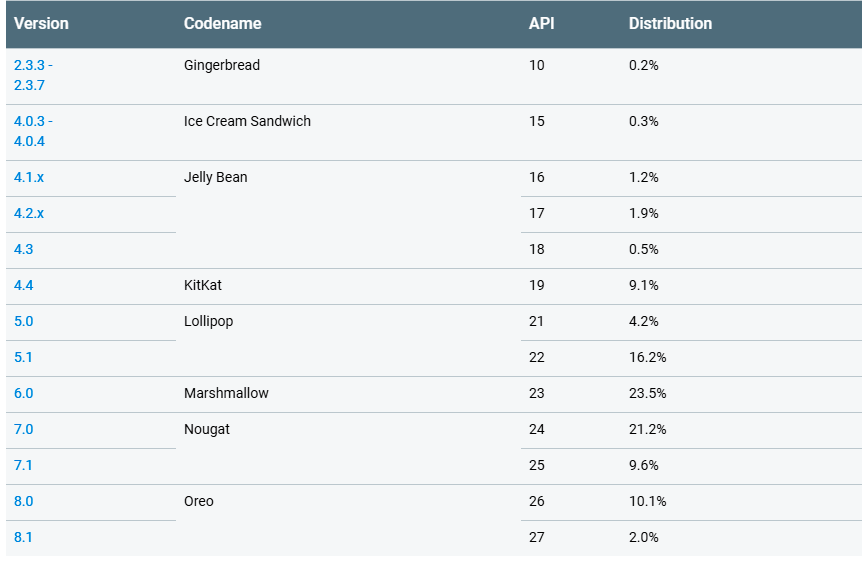Image resolution: width=868 pixels, height=562 pixels.
Task: Click the Version column header
Action: click(40, 23)
